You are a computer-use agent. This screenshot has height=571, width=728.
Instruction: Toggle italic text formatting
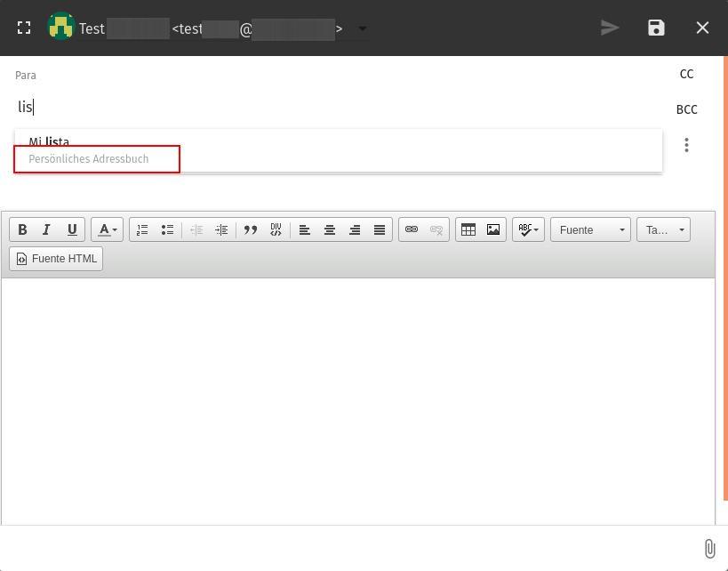click(x=47, y=229)
